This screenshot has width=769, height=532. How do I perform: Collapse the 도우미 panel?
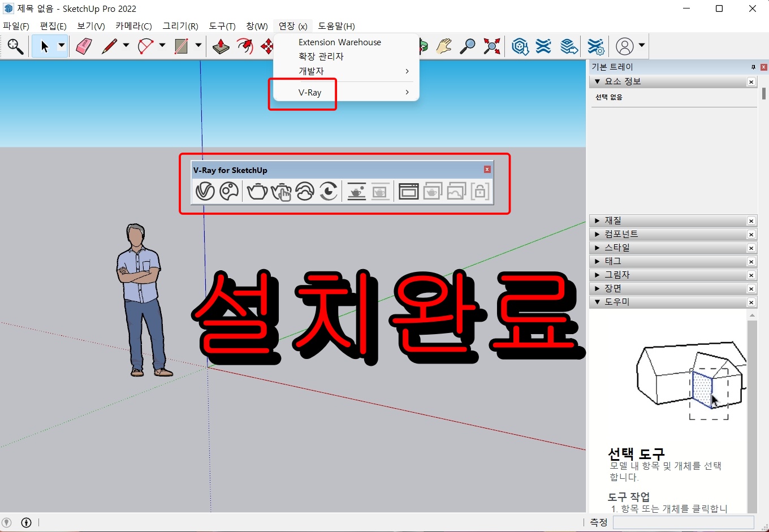click(597, 302)
